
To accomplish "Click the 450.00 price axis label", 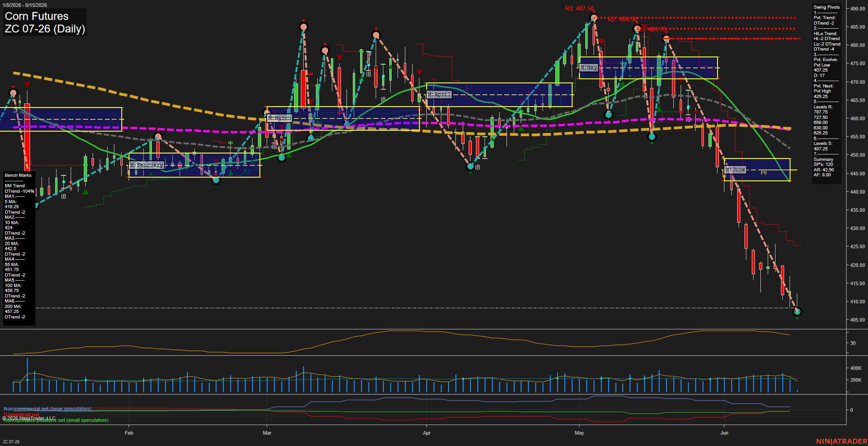I will [857, 155].
